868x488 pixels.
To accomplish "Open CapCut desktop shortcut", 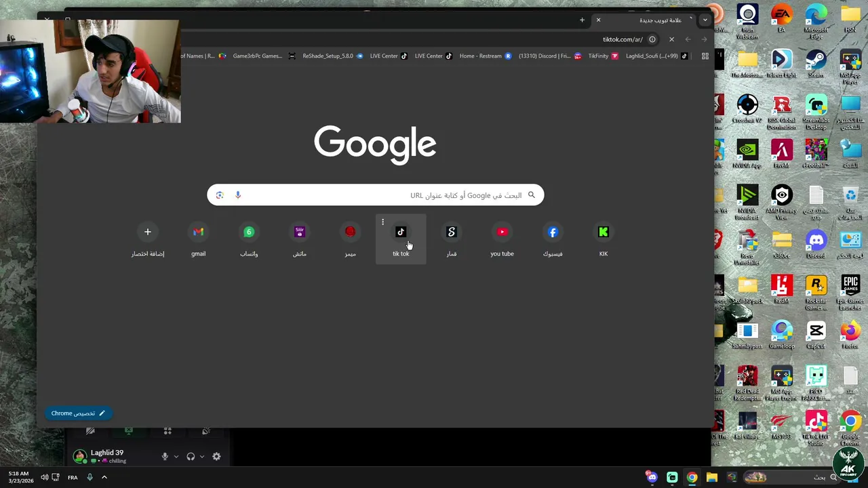I will tap(816, 335).
